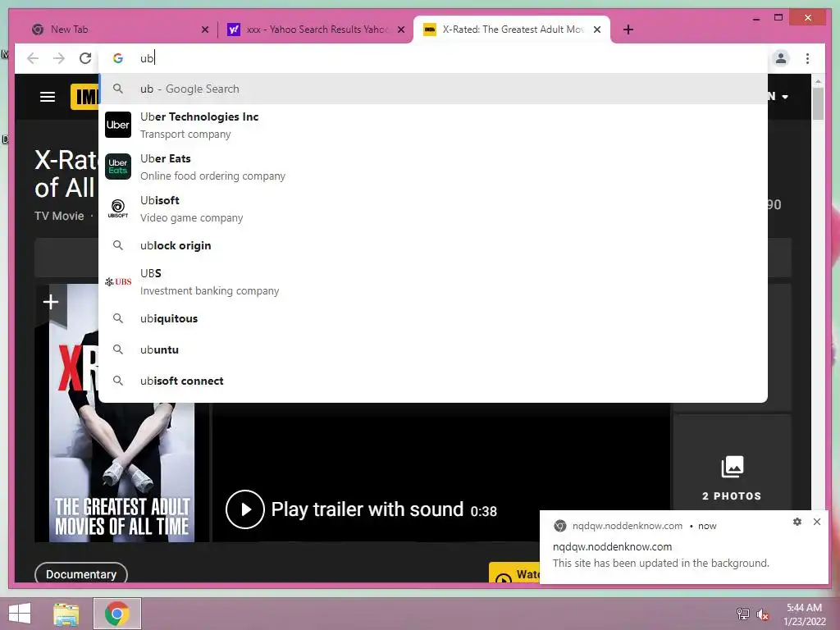Click the Google G icon in omnibox
840x630 pixels.
pyautogui.click(x=118, y=58)
